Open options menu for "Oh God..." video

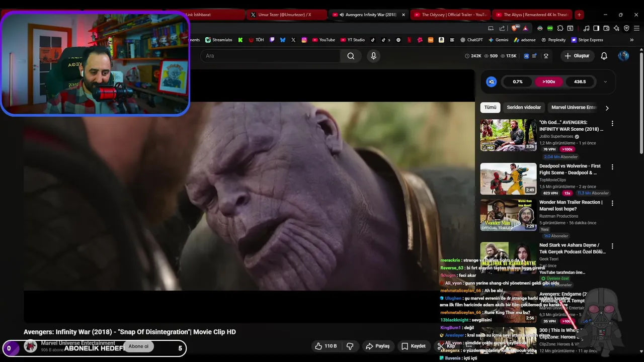click(x=612, y=123)
